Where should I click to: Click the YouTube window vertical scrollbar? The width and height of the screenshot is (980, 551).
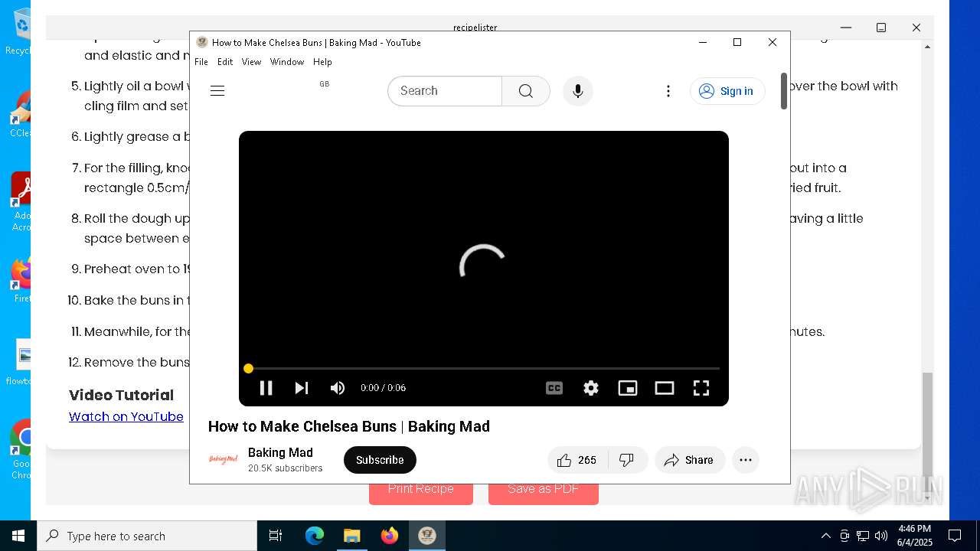[784, 91]
